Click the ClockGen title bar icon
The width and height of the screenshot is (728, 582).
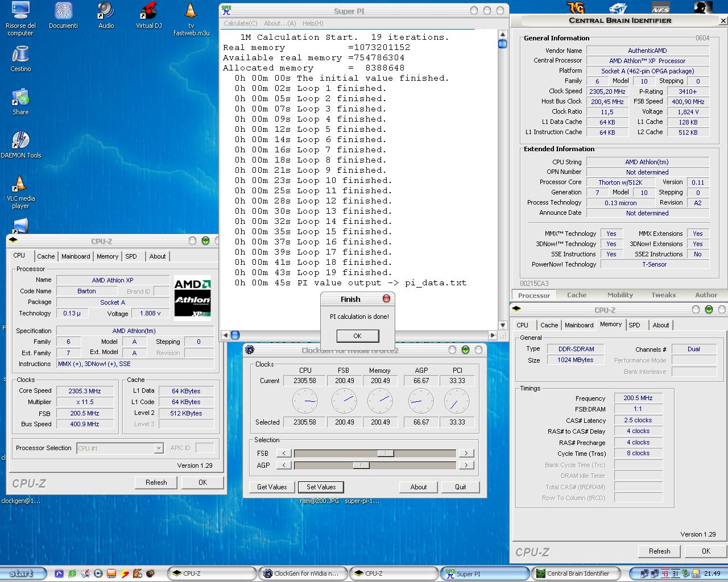click(249, 350)
